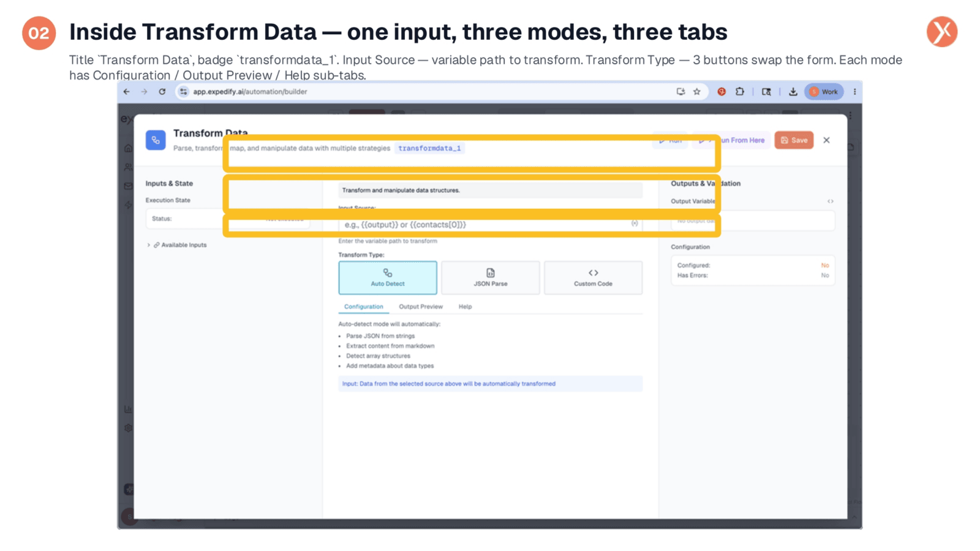Click 'Parse JSON from strings' bullet

(x=380, y=336)
